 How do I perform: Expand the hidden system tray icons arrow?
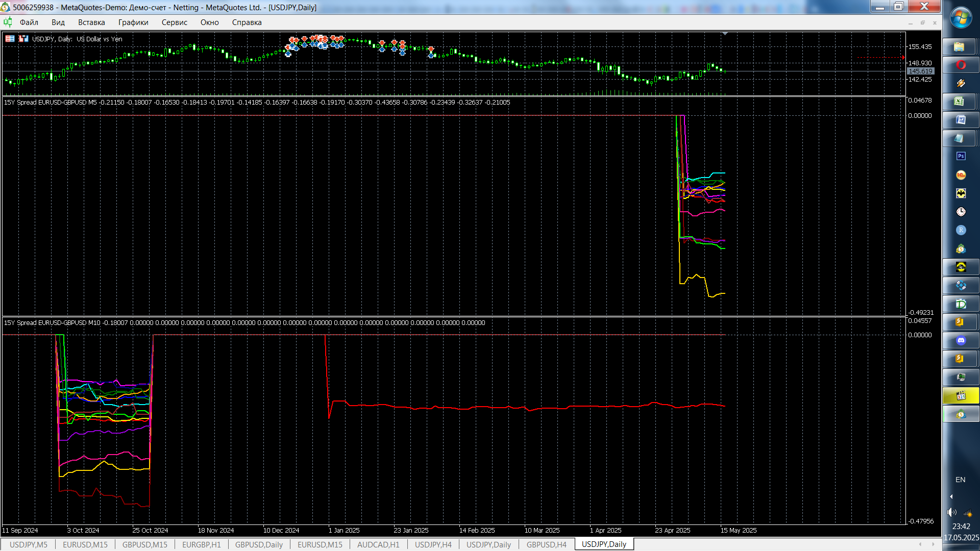tap(951, 496)
